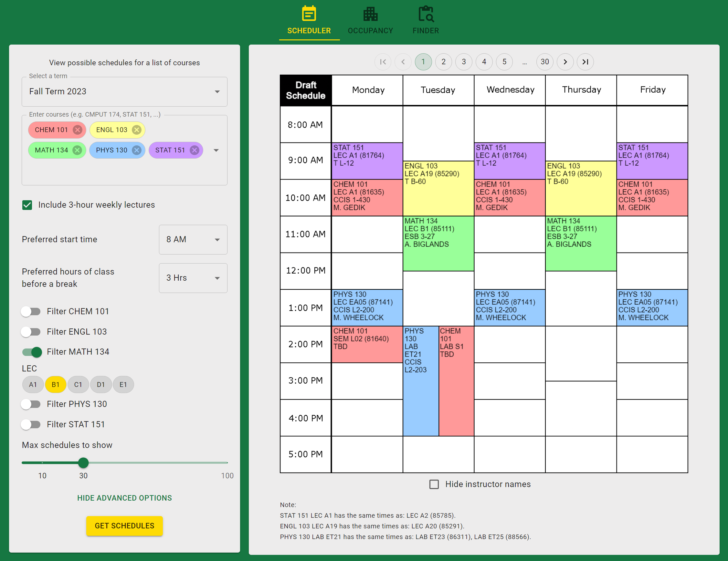
Task: Click Hide Advanced Options link
Action: click(x=124, y=498)
